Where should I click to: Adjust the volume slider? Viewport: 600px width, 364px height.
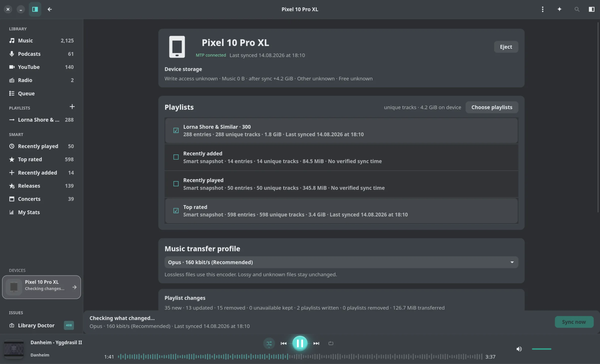(x=541, y=349)
